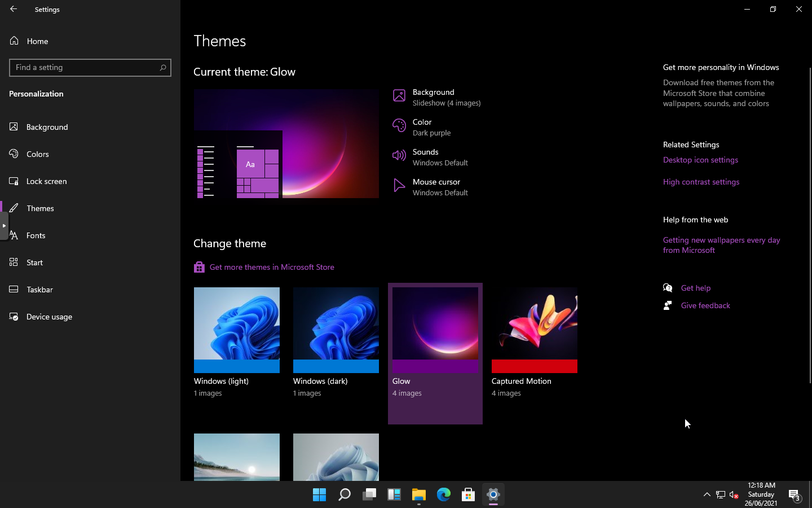The width and height of the screenshot is (812, 508).
Task: Click the Get help chat bubble icon
Action: tap(668, 288)
